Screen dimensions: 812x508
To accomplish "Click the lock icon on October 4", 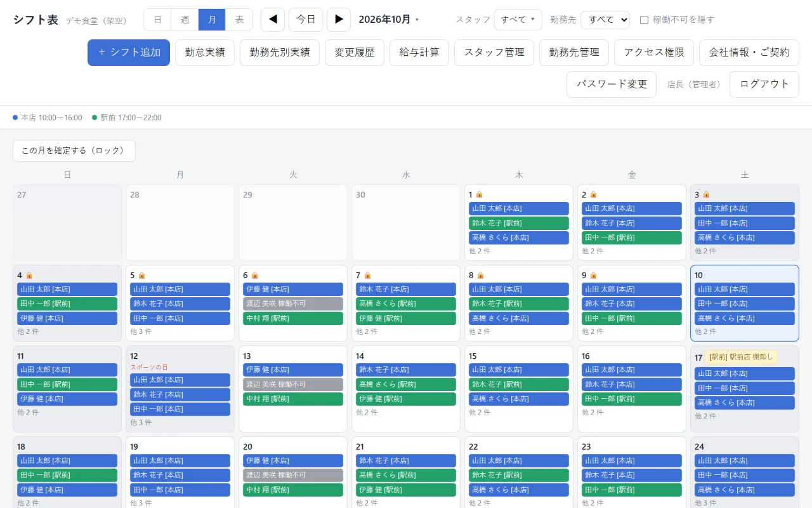I will [29, 276].
